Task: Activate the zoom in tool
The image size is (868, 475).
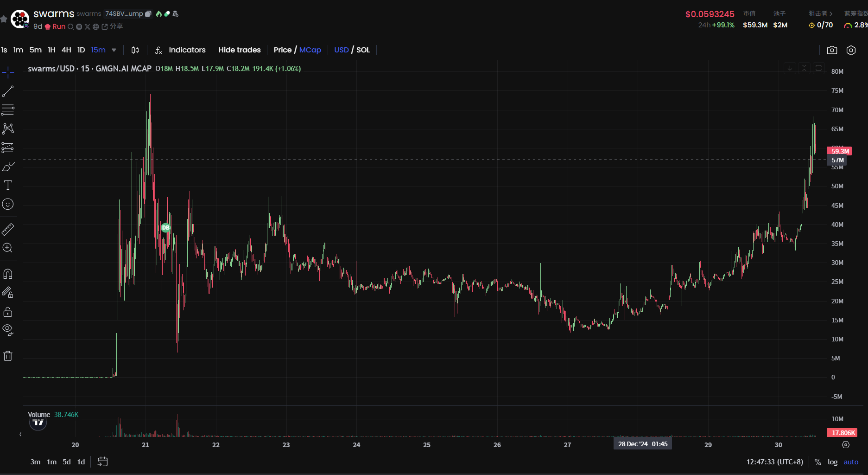Action: coord(8,248)
